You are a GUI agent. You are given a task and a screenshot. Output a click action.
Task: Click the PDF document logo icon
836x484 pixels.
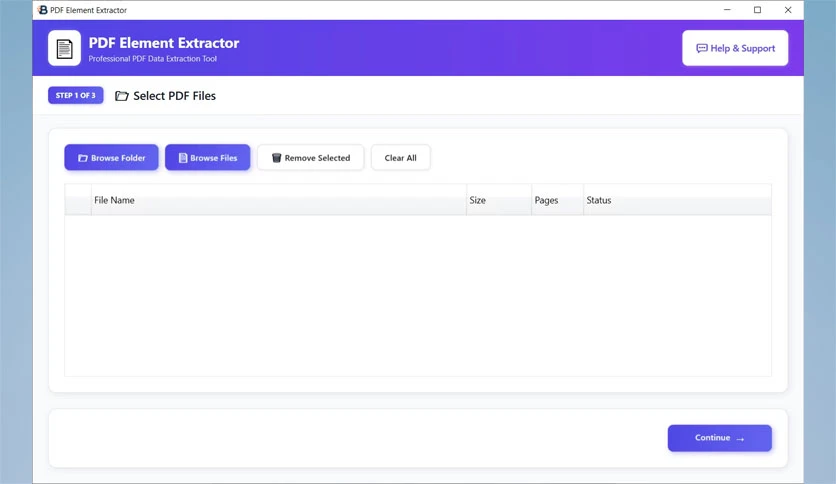click(x=65, y=48)
